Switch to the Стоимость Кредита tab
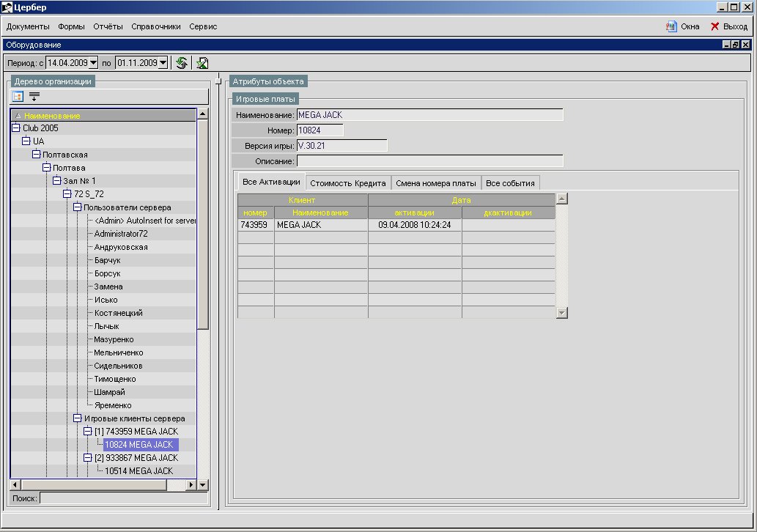Image resolution: width=757 pixels, height=532 pixels. pos(347,183)
